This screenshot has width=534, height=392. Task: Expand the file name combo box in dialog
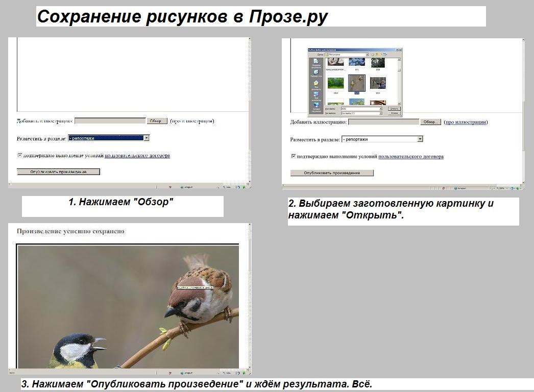tap(381, 109)
